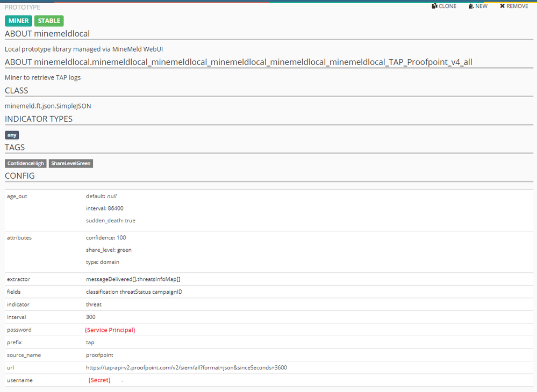Click the PROTOTYPE heading text
Screen dimensions: 537x392
point(23,7)
